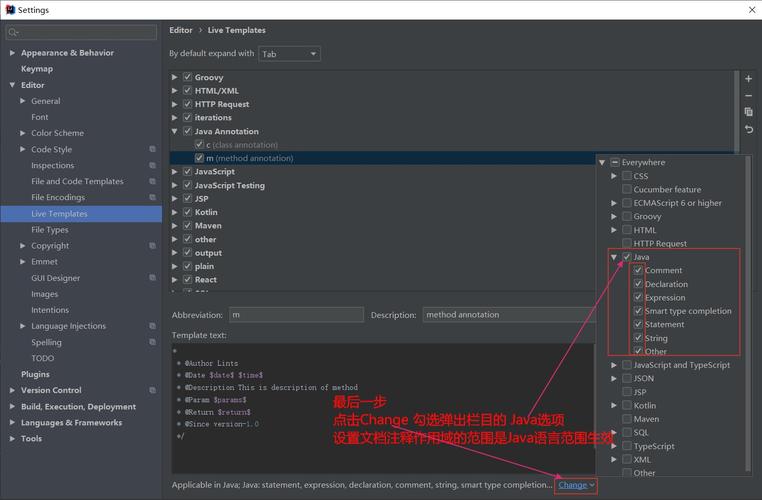The image size is (762, 500).
Task: Open the Plugins settings page
Action: tap(35, 374)
